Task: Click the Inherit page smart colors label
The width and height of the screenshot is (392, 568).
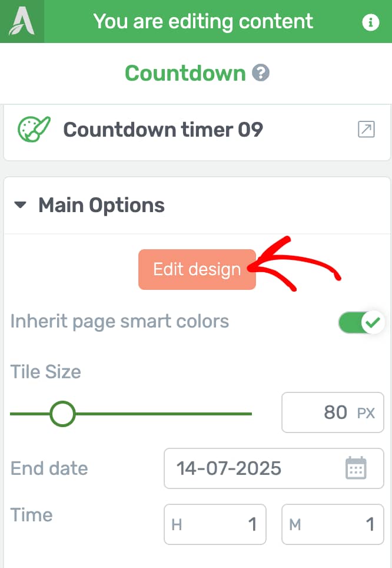Action: coord(119,322)
